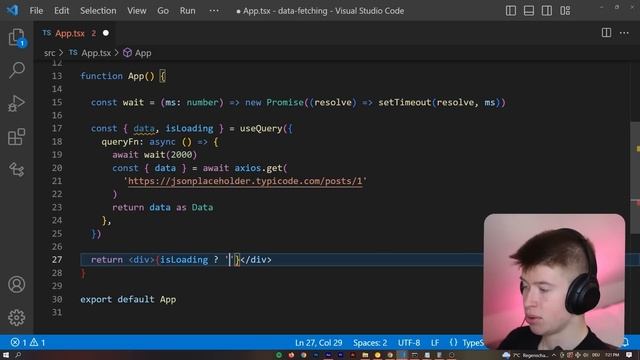Open the jsonplaceholder URL link in code
The image size is (640, 360).
(x=245, y=181)
